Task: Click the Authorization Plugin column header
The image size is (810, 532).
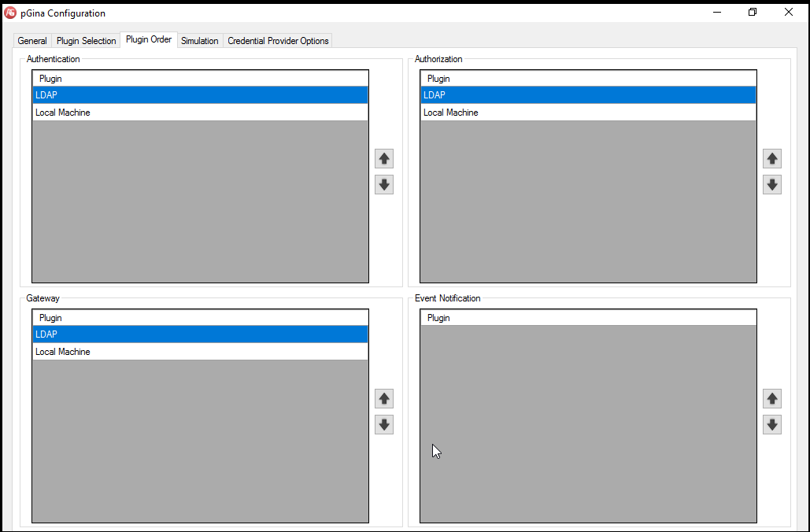Action: click(x=588, y=79)
